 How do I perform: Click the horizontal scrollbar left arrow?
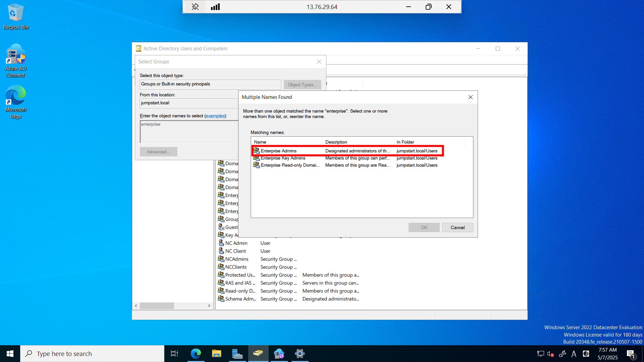click(x=136, y=306)
